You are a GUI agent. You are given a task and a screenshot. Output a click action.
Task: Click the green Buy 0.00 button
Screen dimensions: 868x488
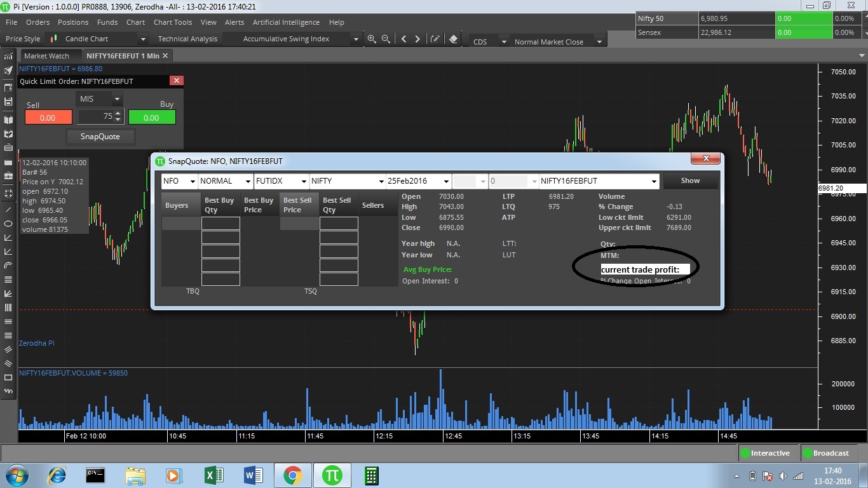click(152, 118)
